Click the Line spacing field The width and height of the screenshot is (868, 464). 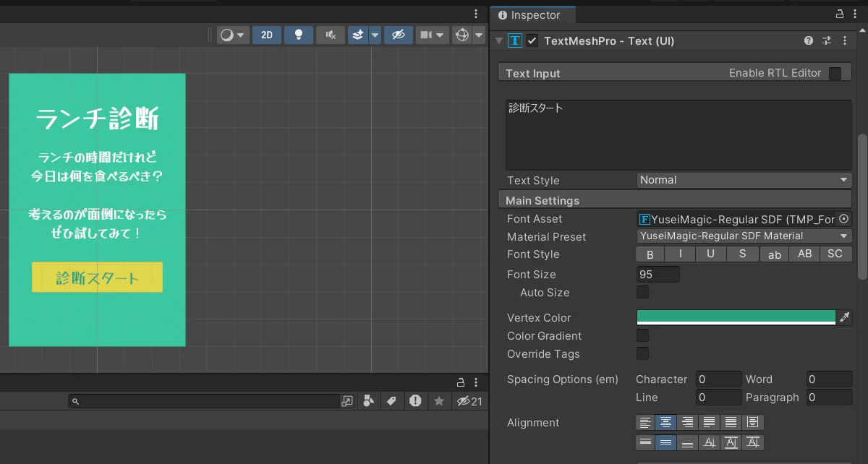[x=719, y=398]
